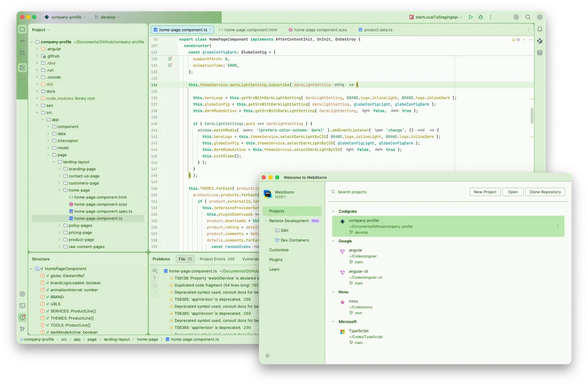Click the Clone Repository button

click(545, 192)
